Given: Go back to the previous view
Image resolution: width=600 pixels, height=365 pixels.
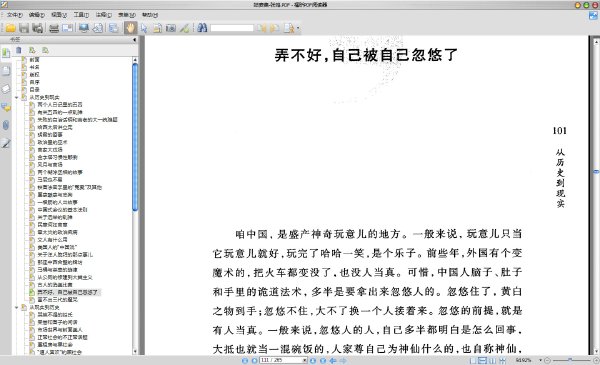Looking at the screenshot, I should pos(333,360).
